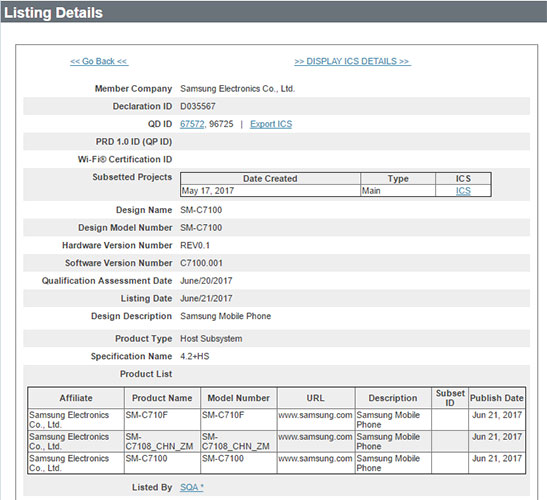Click the Export ICS link
547x500 pixels.
pyautogui.click(x=271, y=124)
